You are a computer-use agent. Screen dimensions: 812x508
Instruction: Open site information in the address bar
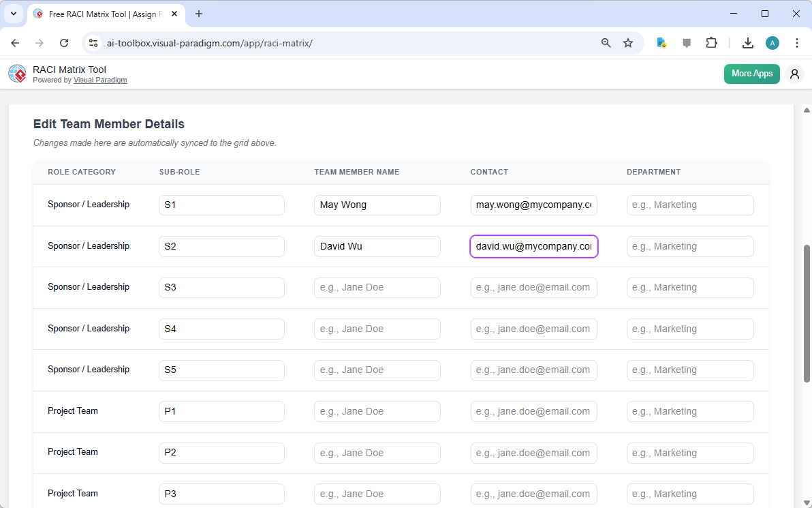93,42
